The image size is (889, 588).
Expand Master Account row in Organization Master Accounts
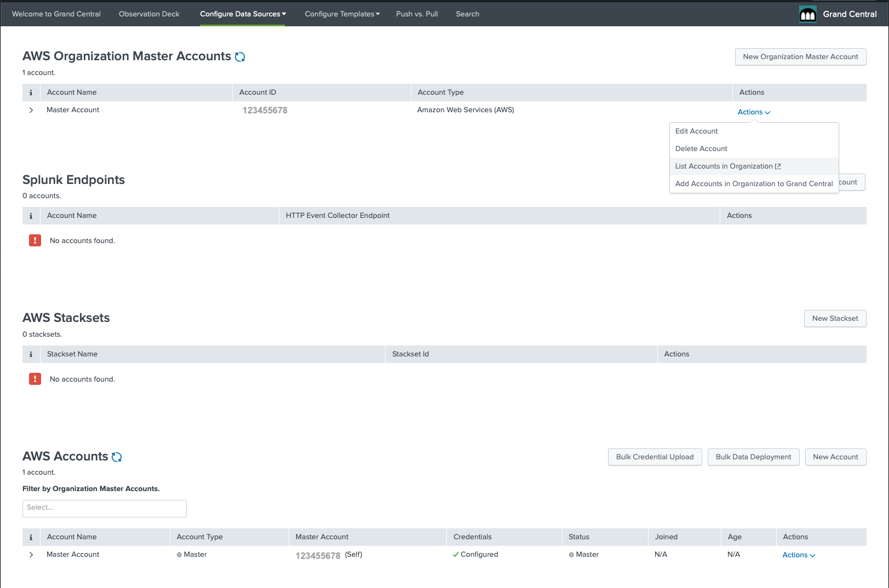click(31, 110)
